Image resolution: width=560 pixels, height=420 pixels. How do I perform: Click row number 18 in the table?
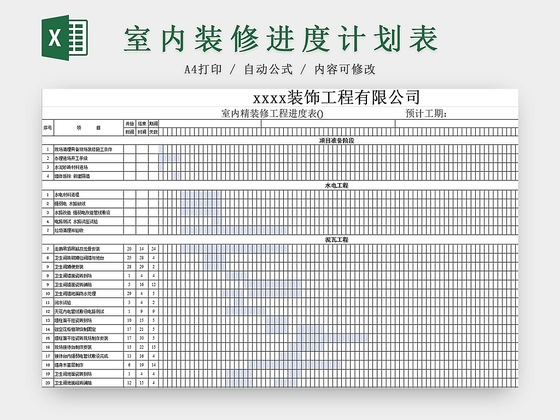pos(48,365)
